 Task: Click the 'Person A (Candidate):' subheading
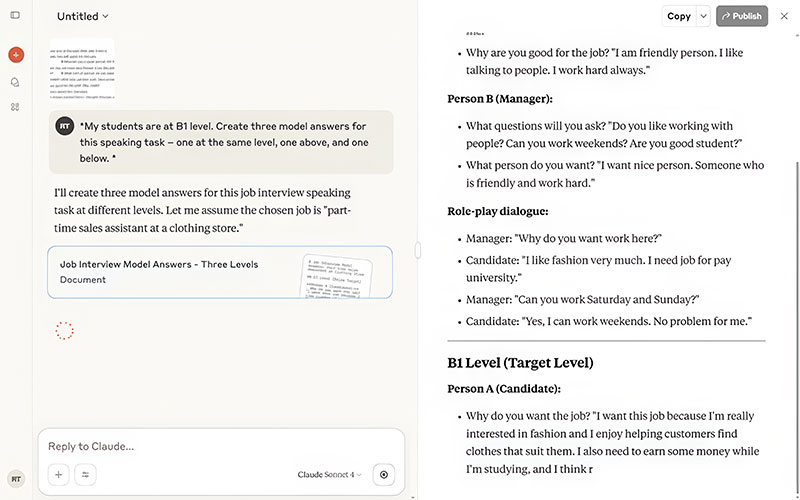504,389
